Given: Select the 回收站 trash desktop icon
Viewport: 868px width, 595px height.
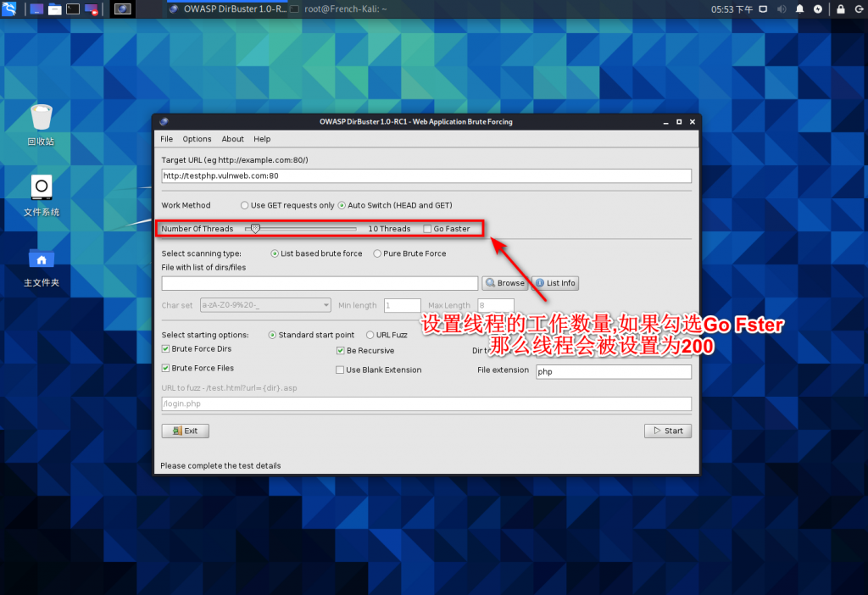Looking at the screenshot, I should pos(42,125).
